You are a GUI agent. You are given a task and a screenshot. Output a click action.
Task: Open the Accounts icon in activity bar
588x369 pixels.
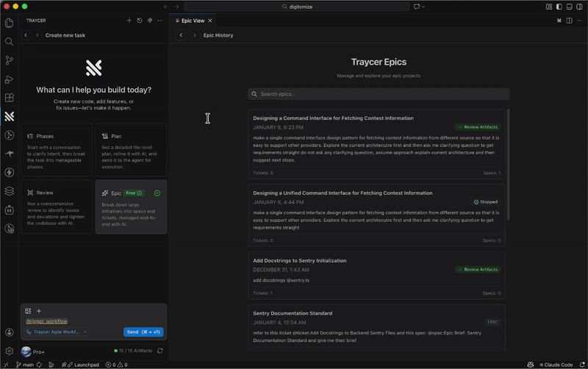pyautogui.click(x=10, y=332)
